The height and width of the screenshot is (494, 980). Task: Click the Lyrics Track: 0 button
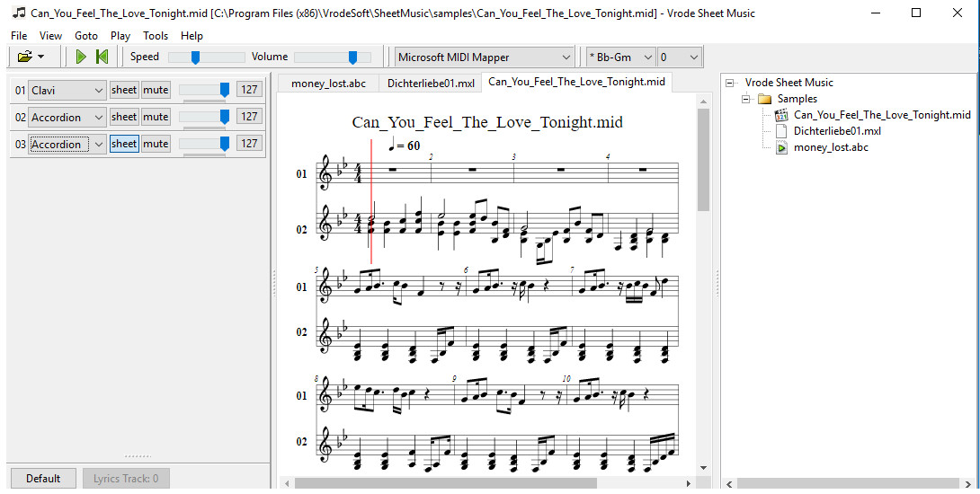tap(126, 479)
